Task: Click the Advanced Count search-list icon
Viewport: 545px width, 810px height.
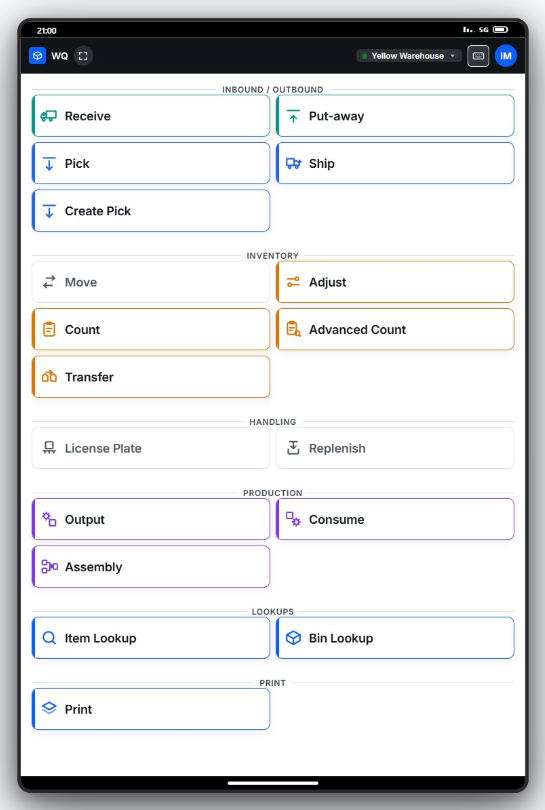Action: pos(293,329)
